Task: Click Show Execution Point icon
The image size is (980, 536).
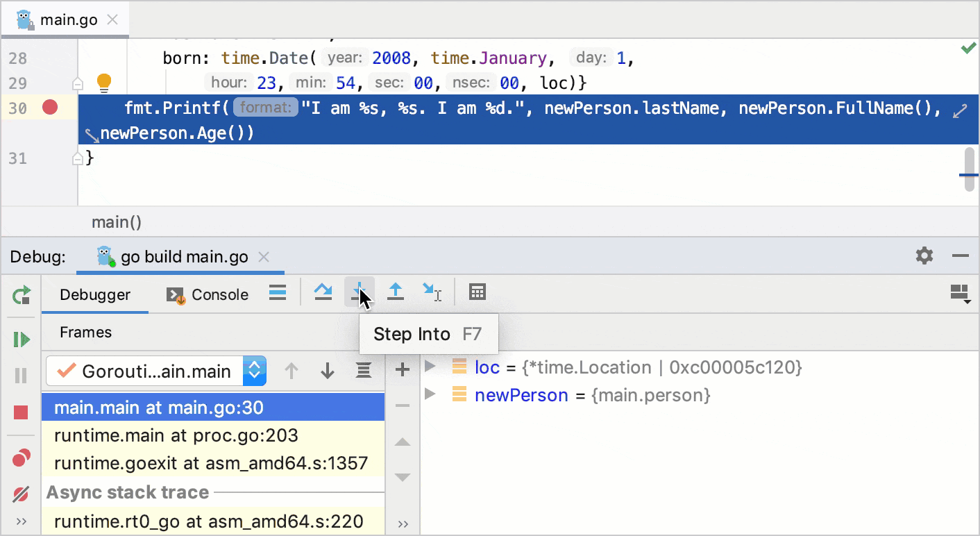Action: click(277, 292)
